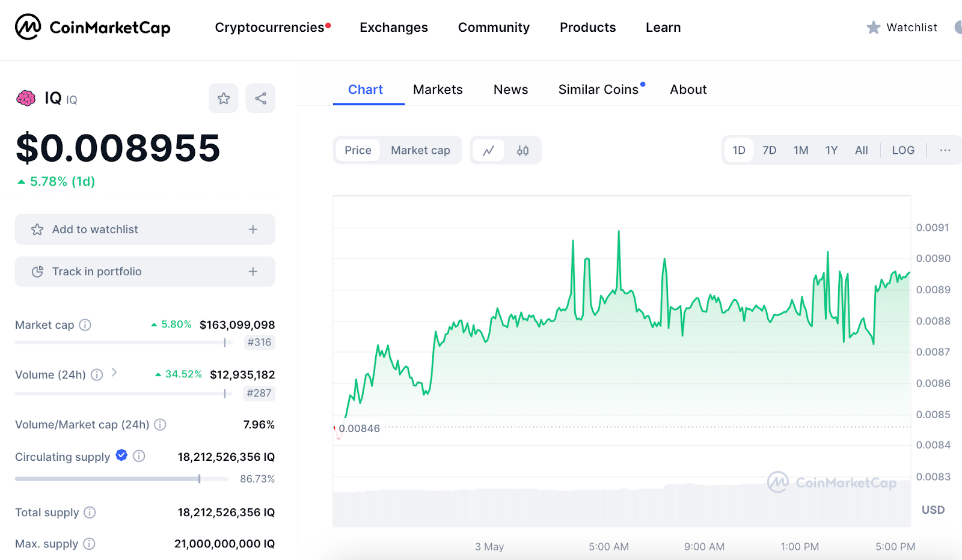Switch the chart to Market cap view
Viewport: 962px width, 560px height.
pos(420,150)
